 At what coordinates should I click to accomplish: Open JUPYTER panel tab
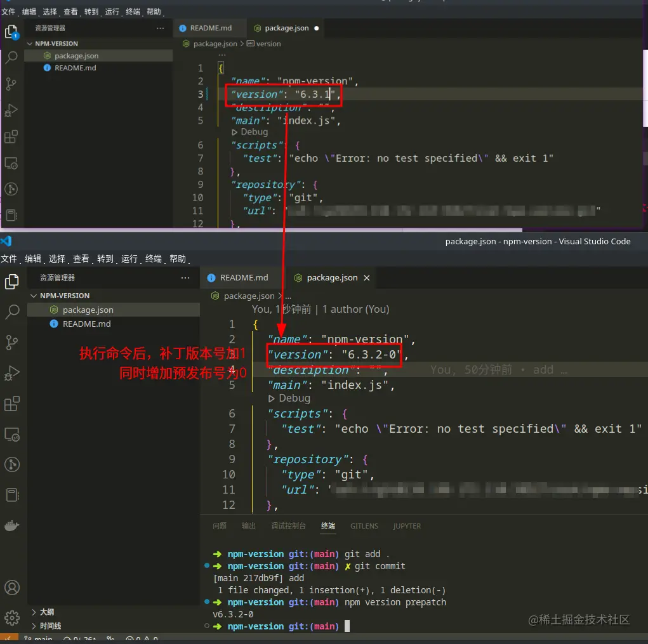pos(407,526)
